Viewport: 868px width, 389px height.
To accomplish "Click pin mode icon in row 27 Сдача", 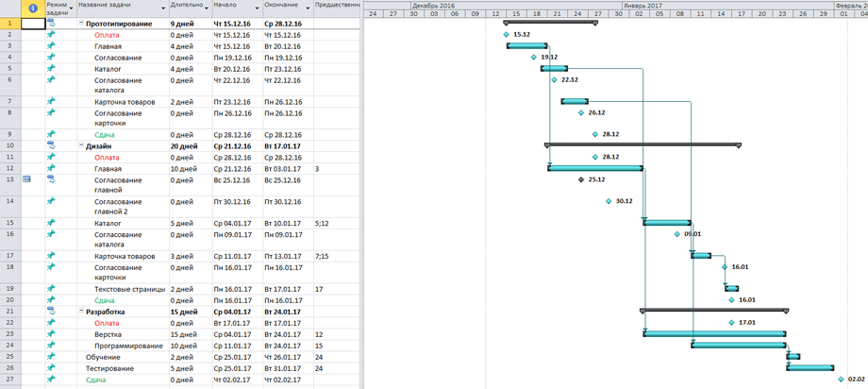I will click(x=51, y=379).
